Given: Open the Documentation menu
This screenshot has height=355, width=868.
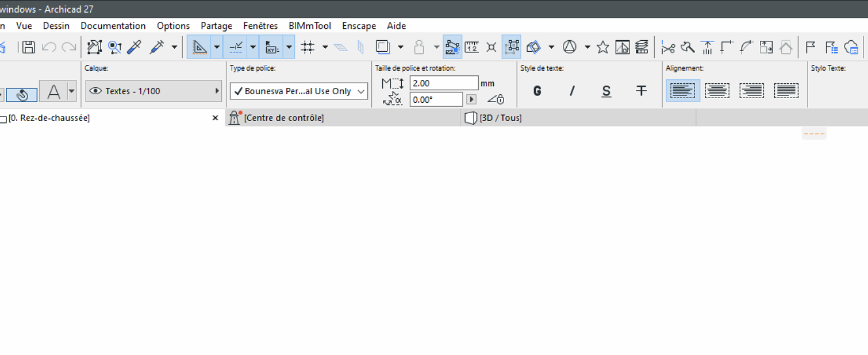Looking at the screenshot, I should tap(113, 26).
